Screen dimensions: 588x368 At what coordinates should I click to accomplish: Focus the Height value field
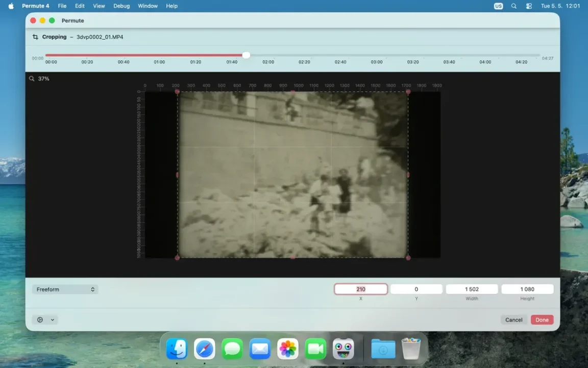527,289
